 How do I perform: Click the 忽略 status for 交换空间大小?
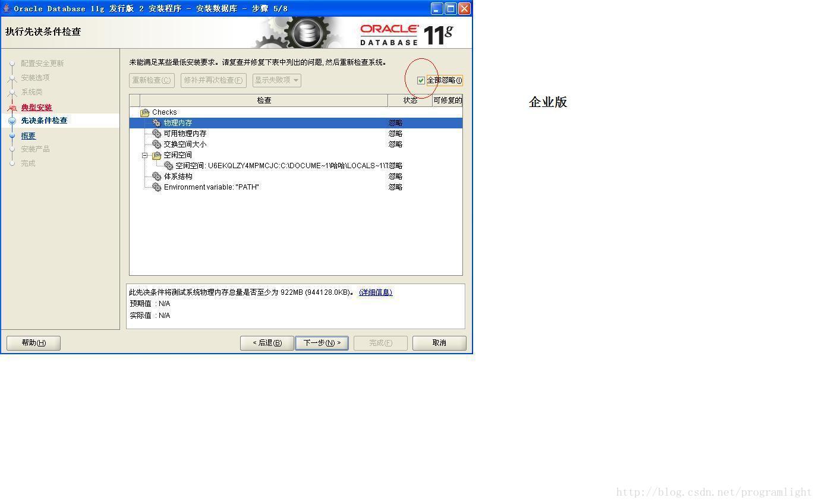[395, 144]
